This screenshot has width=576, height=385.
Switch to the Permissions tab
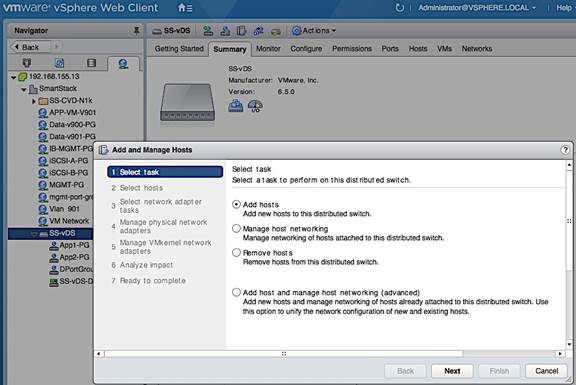352,48
